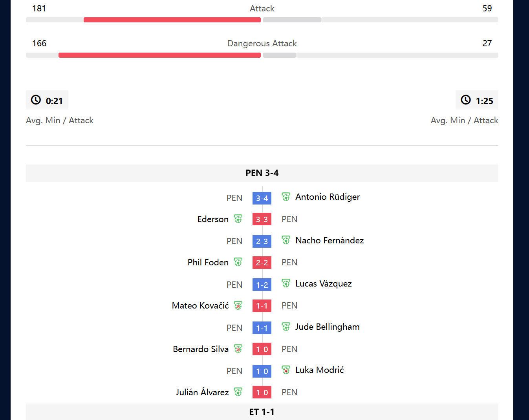529x420 pixels.
Task: Click the scored penalty icon beside Antonio Rüdiger
Action: 286,197
